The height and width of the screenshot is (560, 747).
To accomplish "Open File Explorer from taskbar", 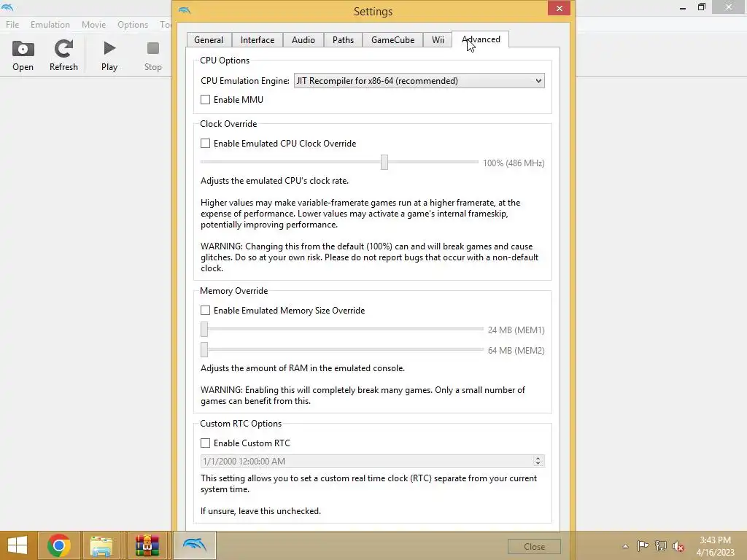I will point(101,545).
